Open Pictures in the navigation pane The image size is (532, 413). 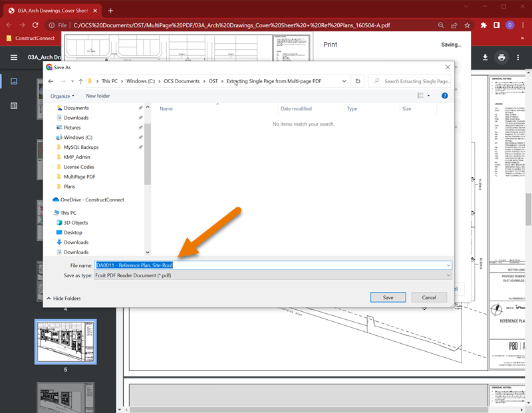point(72,128)
